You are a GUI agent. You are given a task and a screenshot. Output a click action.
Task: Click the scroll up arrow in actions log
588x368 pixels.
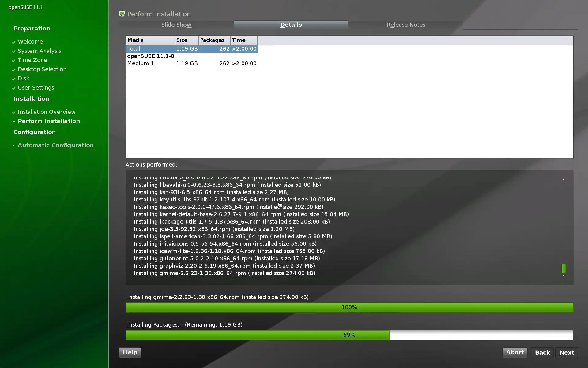pyautogui.click(x=563, y=180)
